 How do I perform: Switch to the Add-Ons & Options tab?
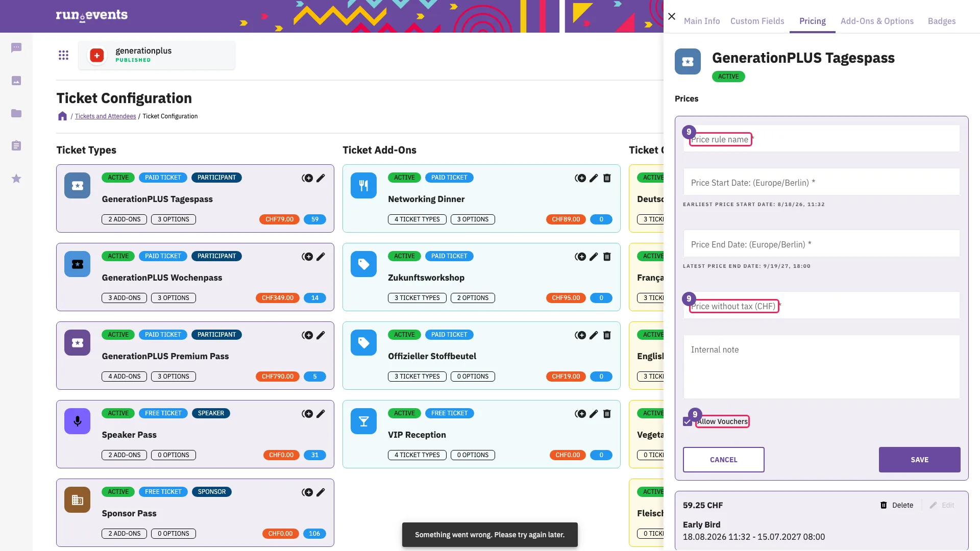pos(877,21)
